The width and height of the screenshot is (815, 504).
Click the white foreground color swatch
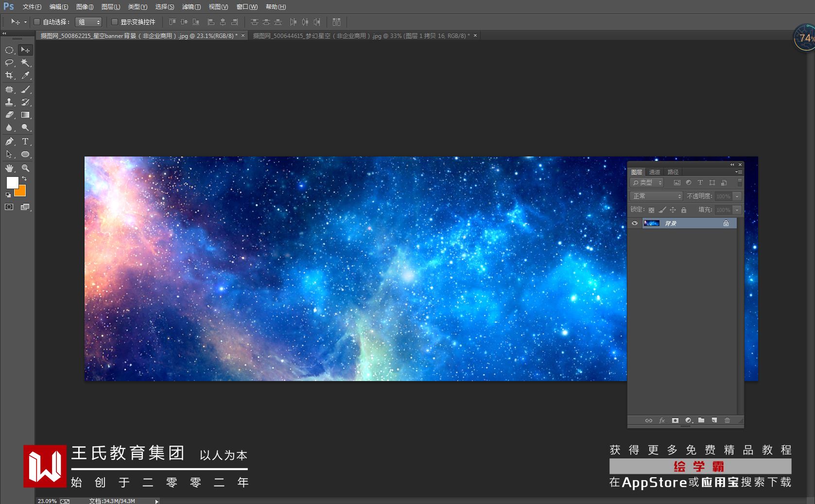click(x=12, y=182)
